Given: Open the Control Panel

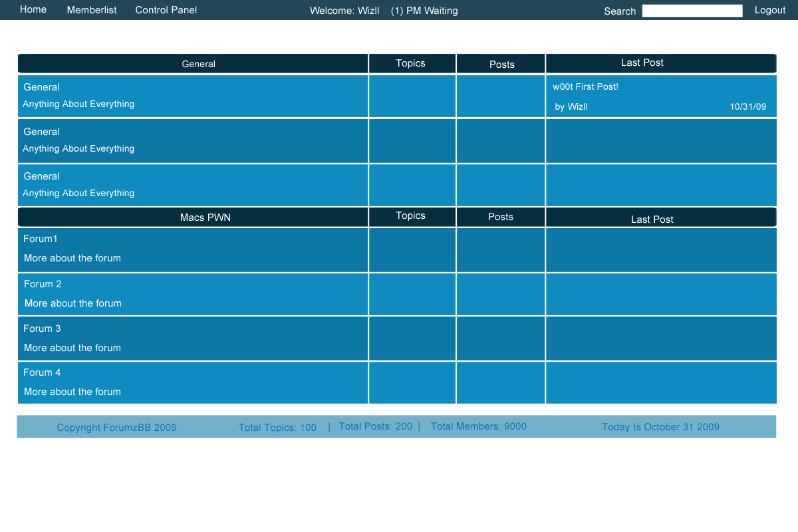Looking at the screenshot, I should pos(166,10).
